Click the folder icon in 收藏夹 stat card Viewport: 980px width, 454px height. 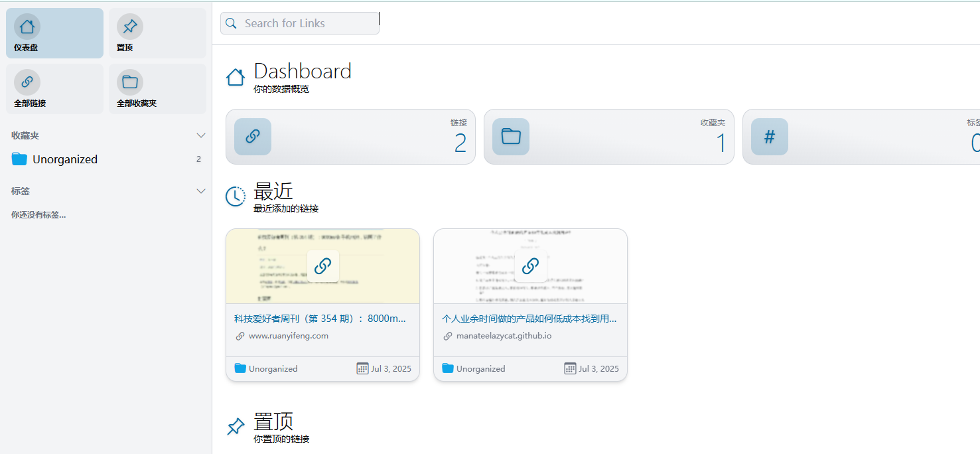pyautogui.click(x=511, y=137)
